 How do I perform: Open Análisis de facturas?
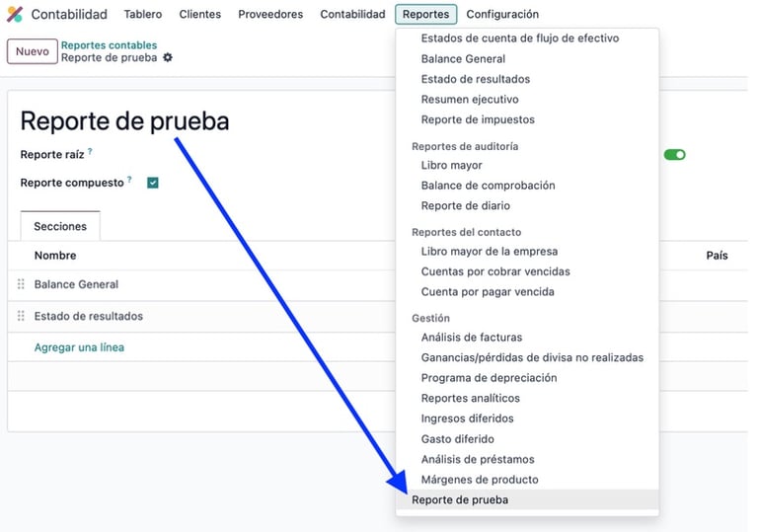click(x=472, y=338)
